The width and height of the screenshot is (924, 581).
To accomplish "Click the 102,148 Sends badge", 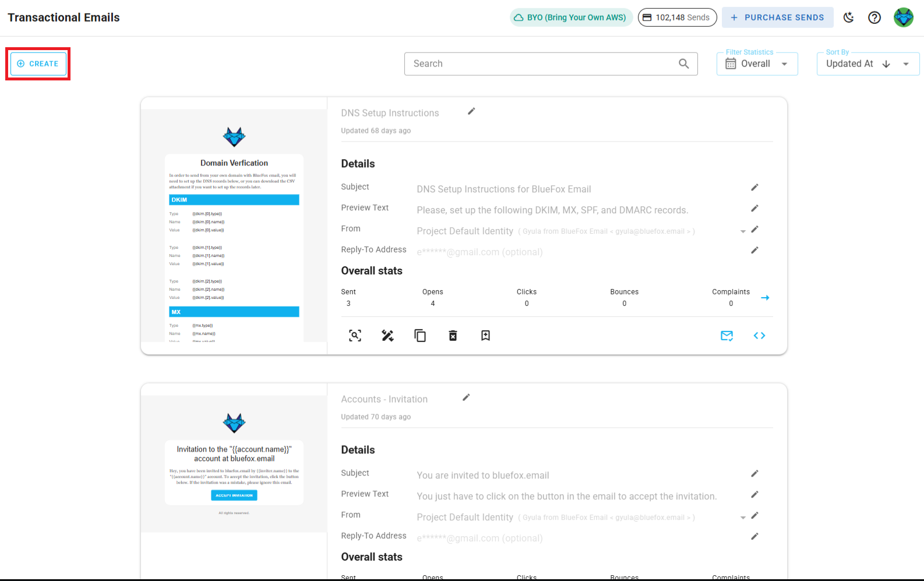I will click(677, 17).
